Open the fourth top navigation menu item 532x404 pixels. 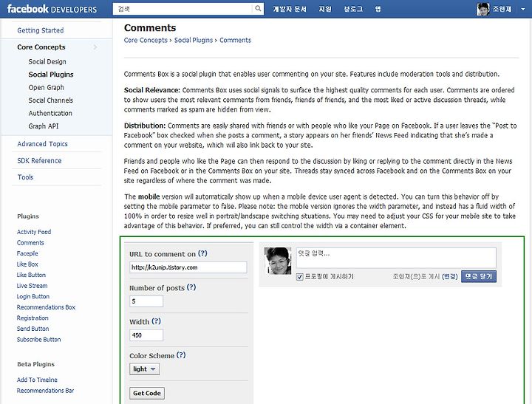pyautogui.click(x=378, y=9)
